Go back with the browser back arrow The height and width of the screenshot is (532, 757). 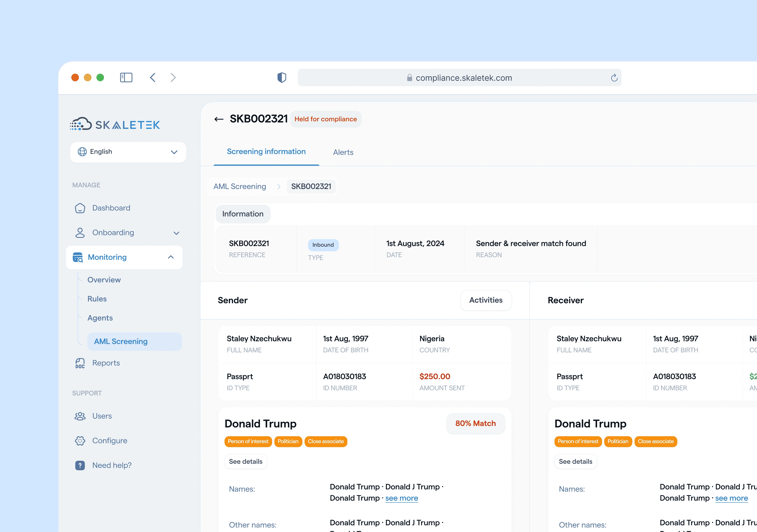[153, 77]
